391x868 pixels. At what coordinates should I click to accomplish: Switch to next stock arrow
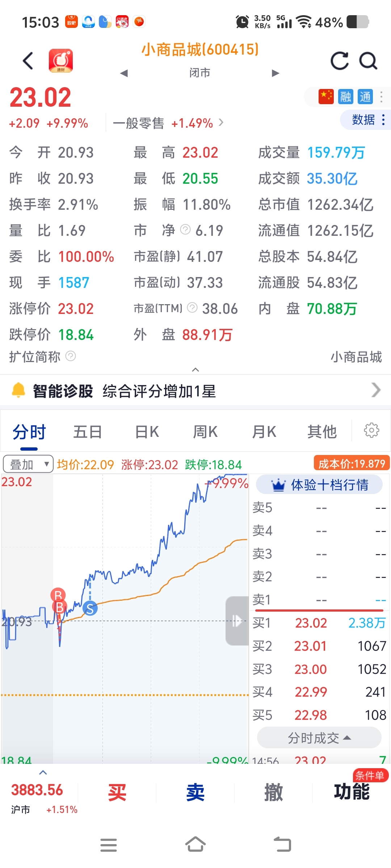click(276, 73)
